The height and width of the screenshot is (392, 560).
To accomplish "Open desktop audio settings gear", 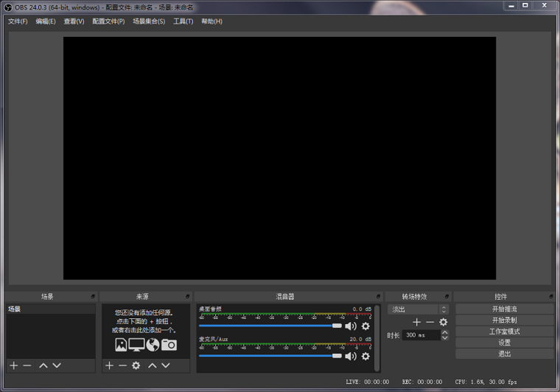I will [365, 326].
